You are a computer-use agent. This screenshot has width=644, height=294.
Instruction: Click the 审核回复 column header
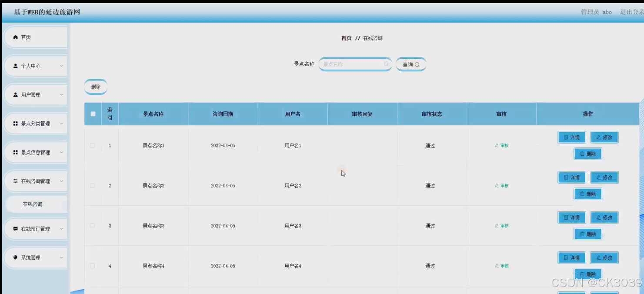362,114
